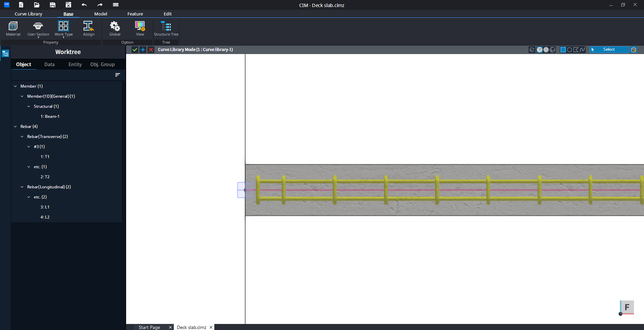Screen dimensions: 644x330
Task: Enable solid shaded display mode
Action: [546, 50]
